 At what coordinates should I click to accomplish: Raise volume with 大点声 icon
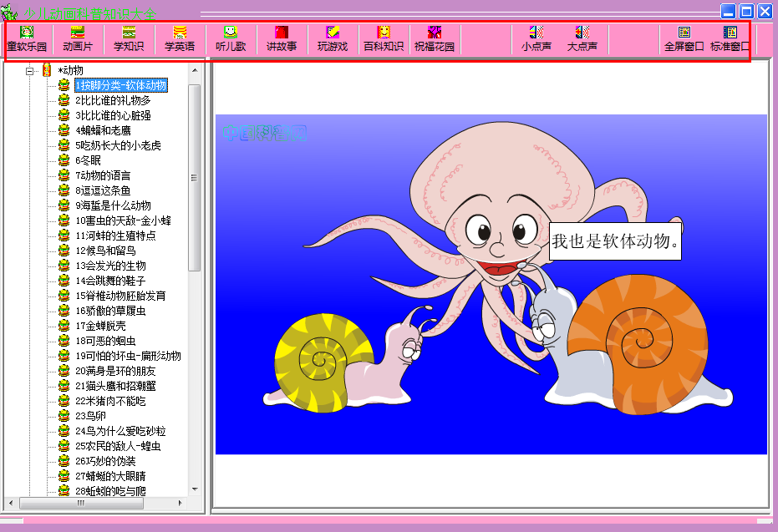click(582, 39)
